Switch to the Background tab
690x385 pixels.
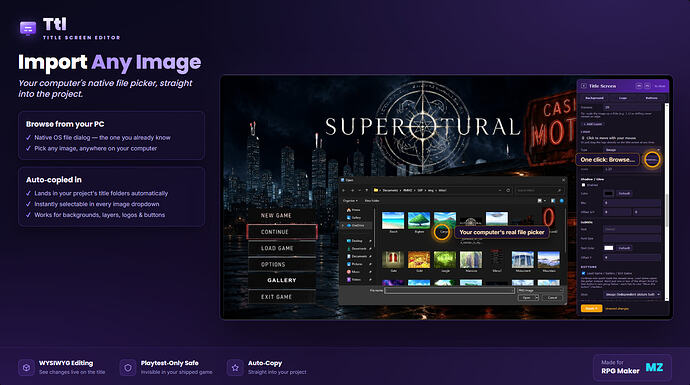point(595,98)
